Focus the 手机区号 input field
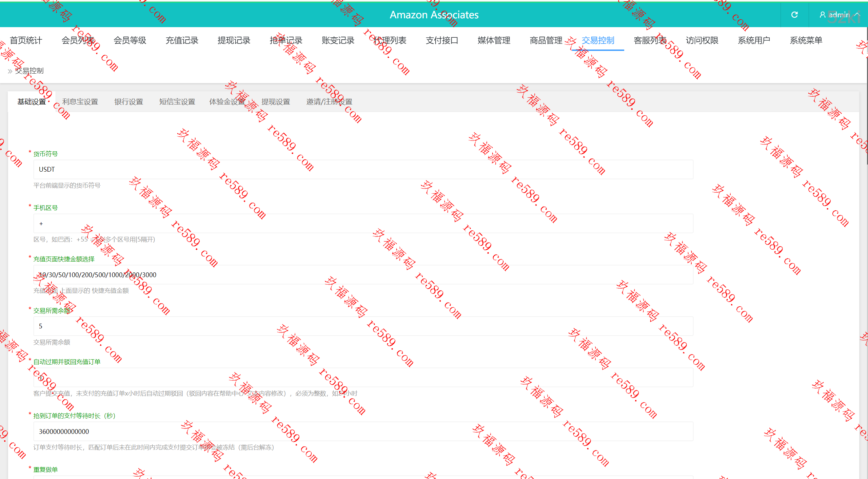The image size is (868, 479). 363,224
